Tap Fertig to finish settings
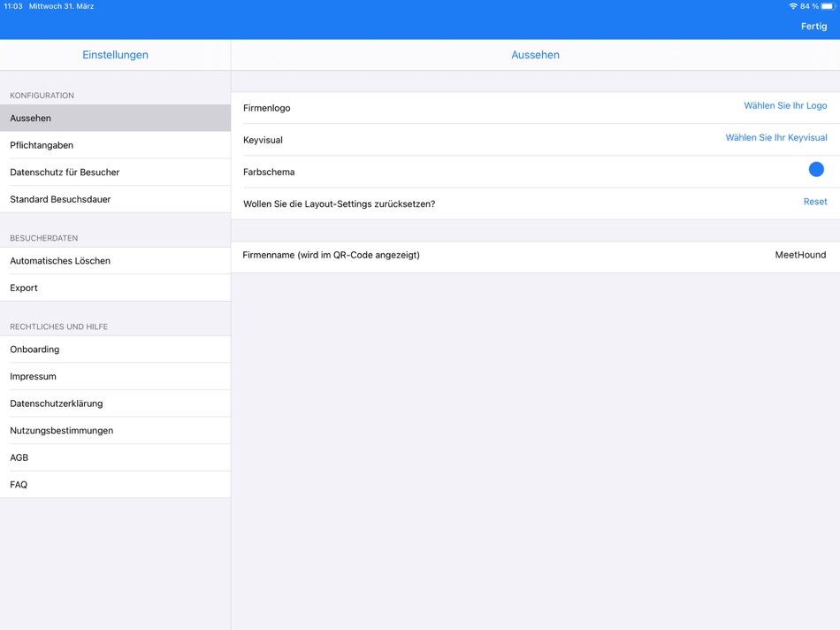The height and width of the screenshot is (630, 840). (x=813, y=26)
